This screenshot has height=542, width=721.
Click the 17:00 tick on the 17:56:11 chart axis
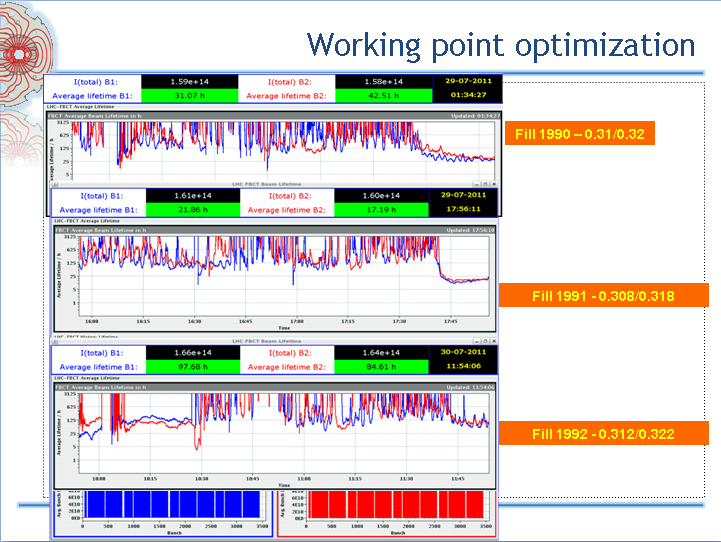pyautogui.click(x=297, y=321)
